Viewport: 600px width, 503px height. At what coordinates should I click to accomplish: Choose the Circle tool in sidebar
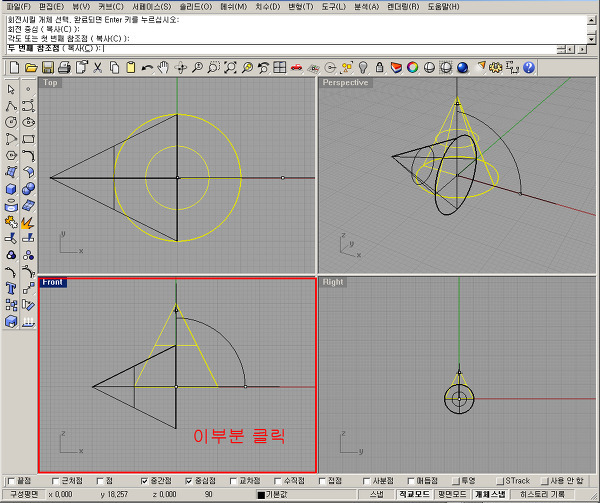[x=11, y=122]
